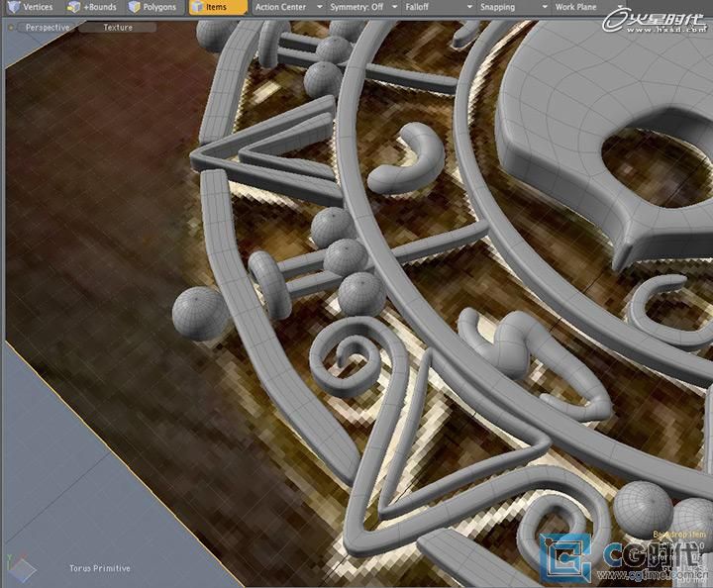
Task: Click the Torus Primitive label
Action: click(x=100, y=568)
